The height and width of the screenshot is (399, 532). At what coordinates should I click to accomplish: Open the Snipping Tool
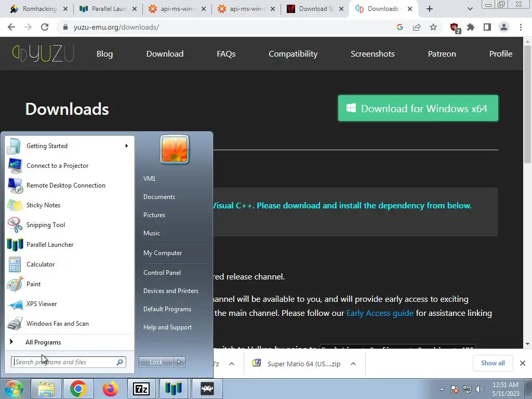pos(70,224)
